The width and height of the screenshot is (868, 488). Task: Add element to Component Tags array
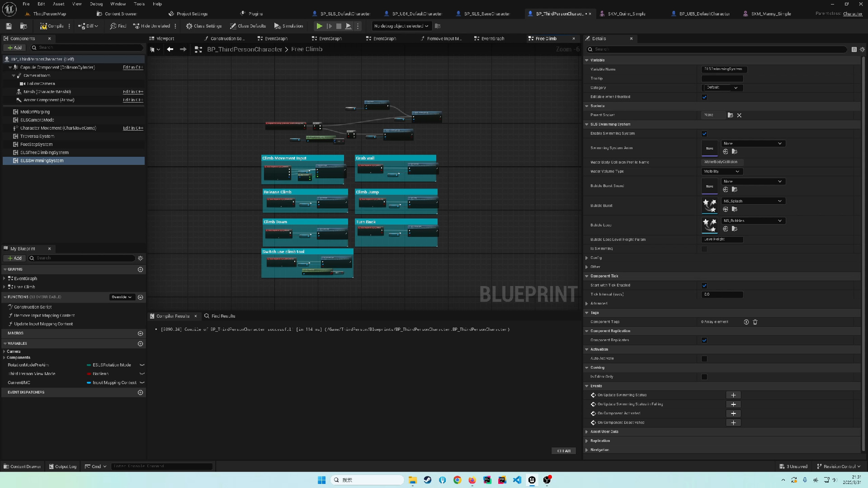click(x=746, y=322)
